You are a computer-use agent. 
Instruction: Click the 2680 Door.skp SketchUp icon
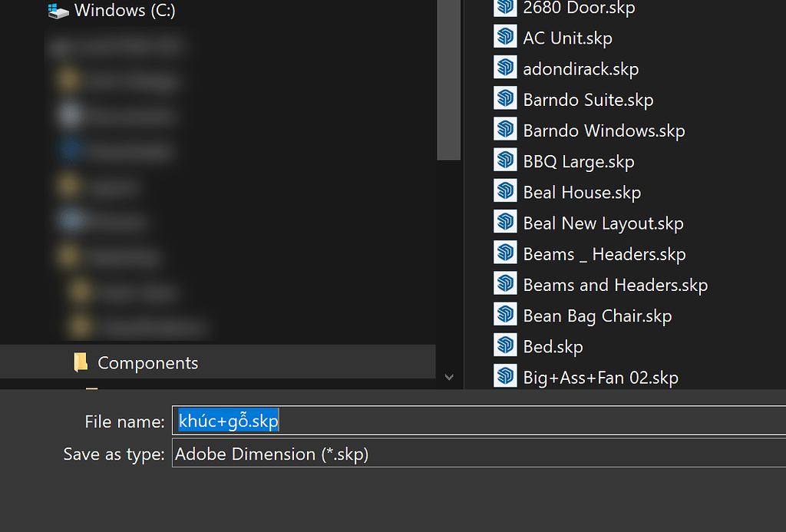505,8
